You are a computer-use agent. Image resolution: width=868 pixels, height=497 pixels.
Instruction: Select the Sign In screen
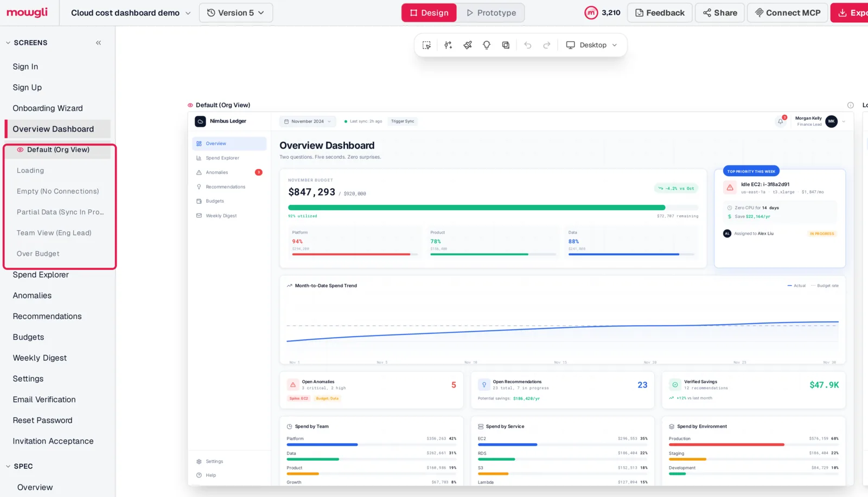point(25,67)
